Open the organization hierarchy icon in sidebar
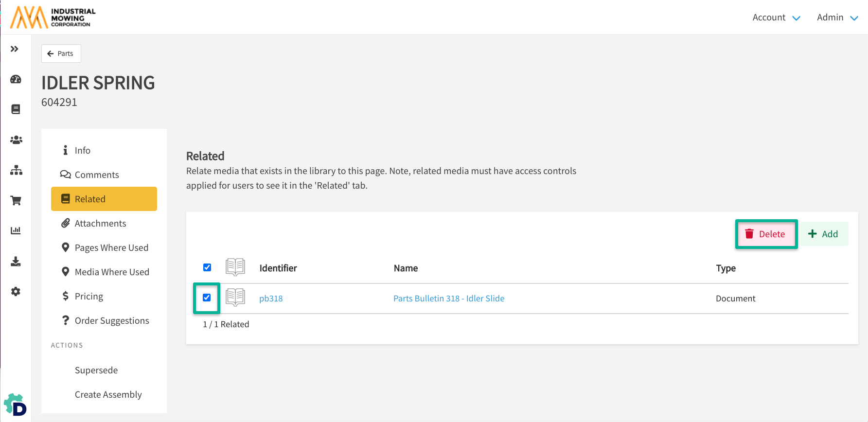This screenshot has width=868, height=422. click(x=16, y=170)
